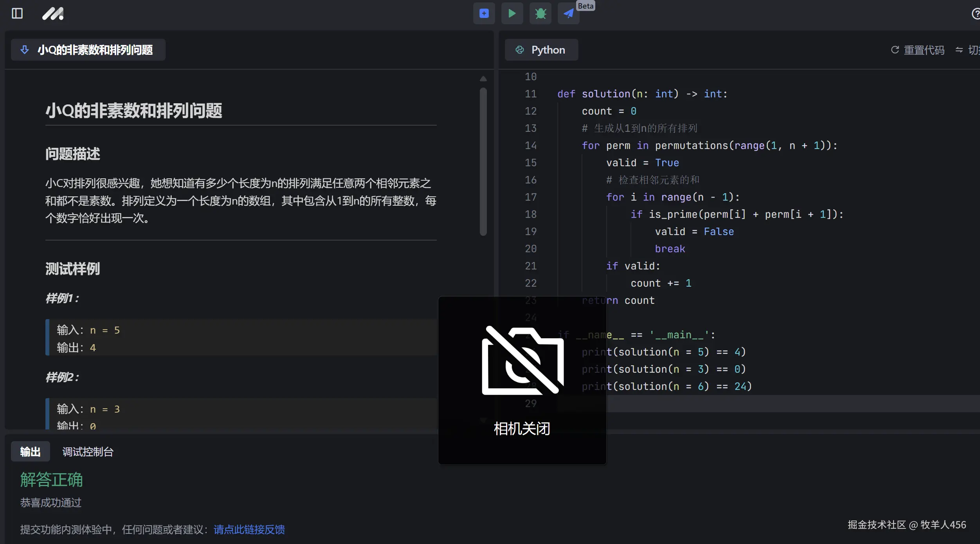
Task: Click the camera-off 相机关闭 overlay
Action: tap(522, 380)
